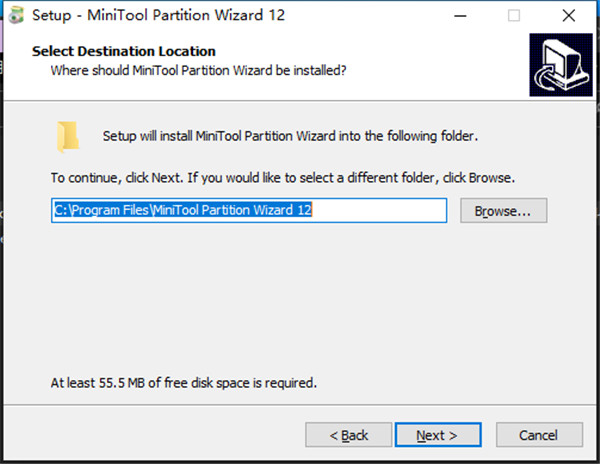This screenshot has height=464, width=600.
Task: Cancel the installation
Action: [539, 435]
